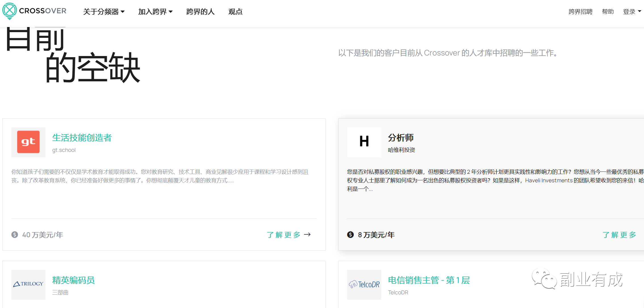Click the TelcoDR company logo
The image size is (644, 308).
coord(364,284)
